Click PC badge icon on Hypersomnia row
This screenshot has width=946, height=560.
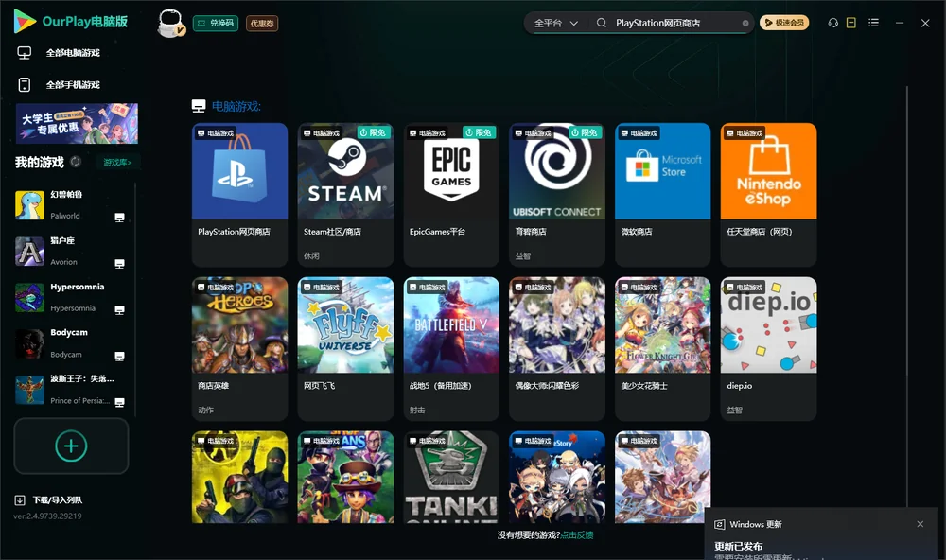(x=119, y=310)
